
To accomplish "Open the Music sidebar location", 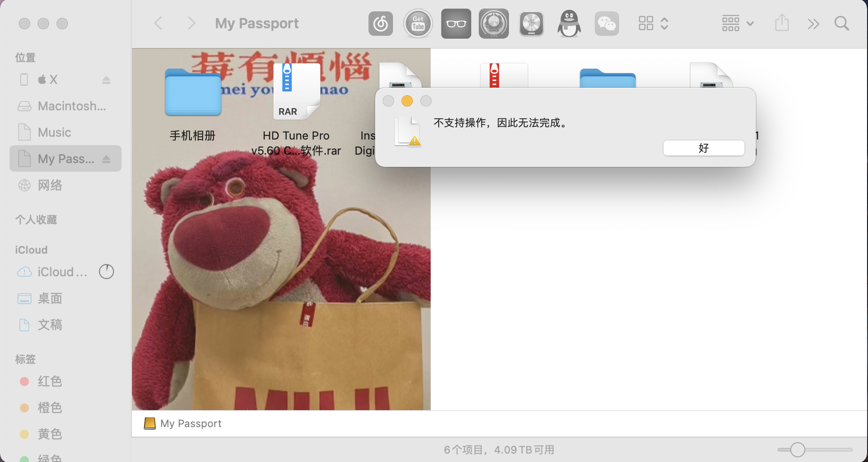I will point(54,132).
